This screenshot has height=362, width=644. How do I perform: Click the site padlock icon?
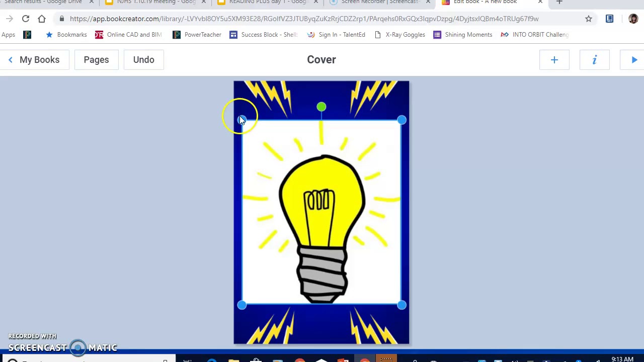[x=61, y=19]
